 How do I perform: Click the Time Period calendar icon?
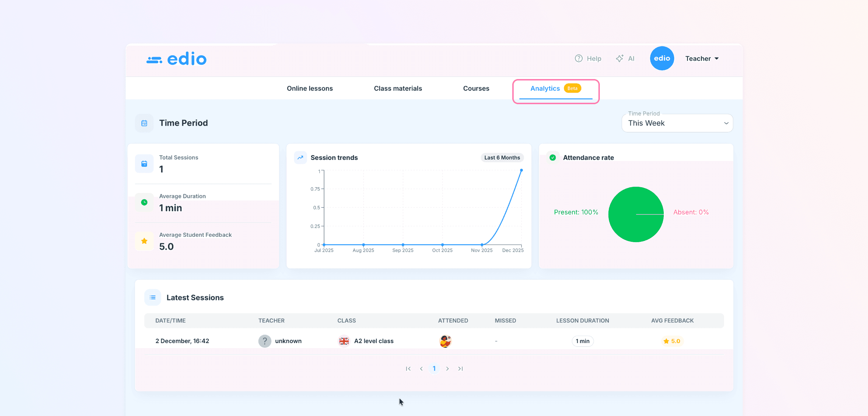pyautogui.click(x=144, y=123)
